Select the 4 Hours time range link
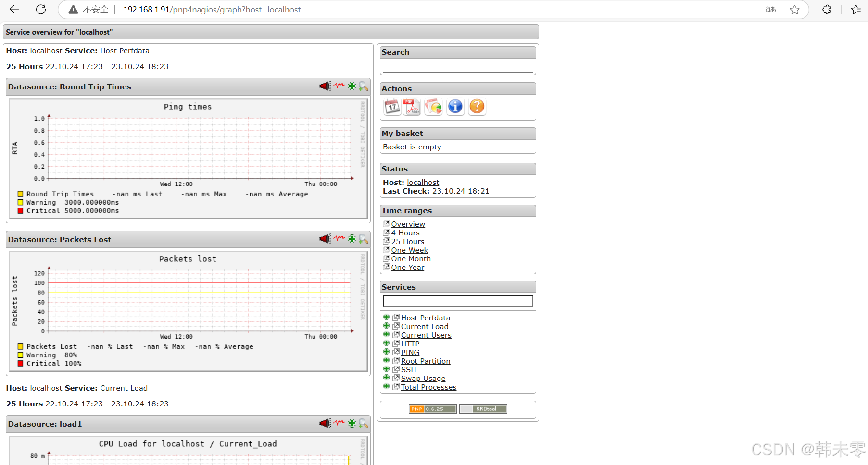 (x=405, y=232)
